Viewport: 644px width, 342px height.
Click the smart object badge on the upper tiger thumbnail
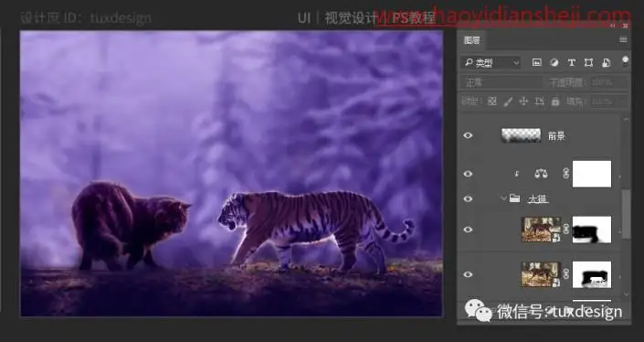pyautogui.click(x=556, y=238)
